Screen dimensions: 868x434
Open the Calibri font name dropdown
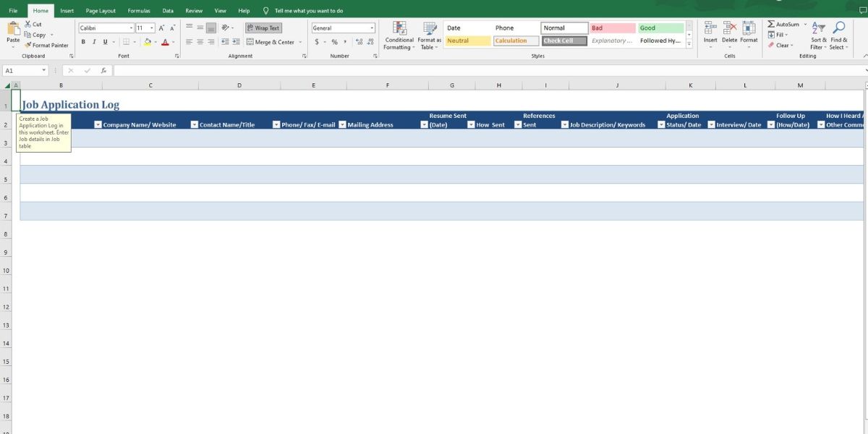point(130,28)
